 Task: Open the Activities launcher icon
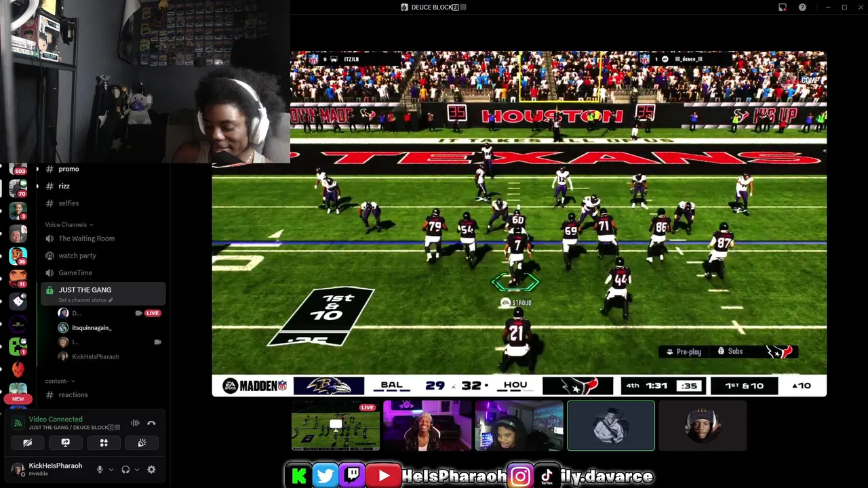[104, 443]
